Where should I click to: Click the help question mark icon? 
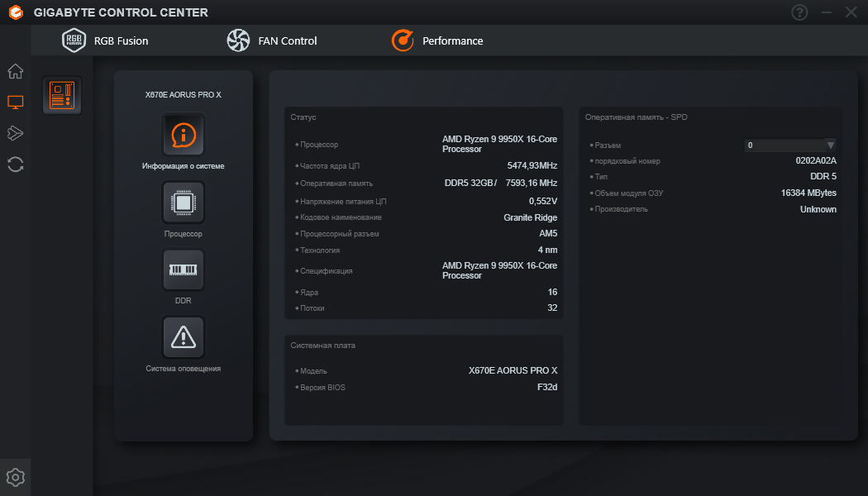[799, 12]
